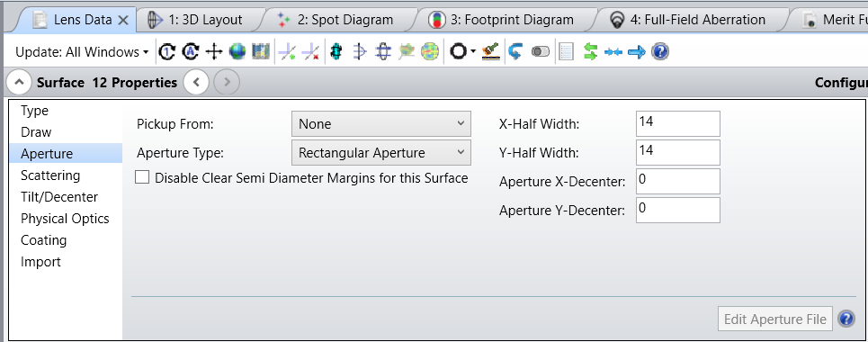Click the curved blue undo-style arrow icon
This screenshot has width=868, height=342.
click(515, 52)
